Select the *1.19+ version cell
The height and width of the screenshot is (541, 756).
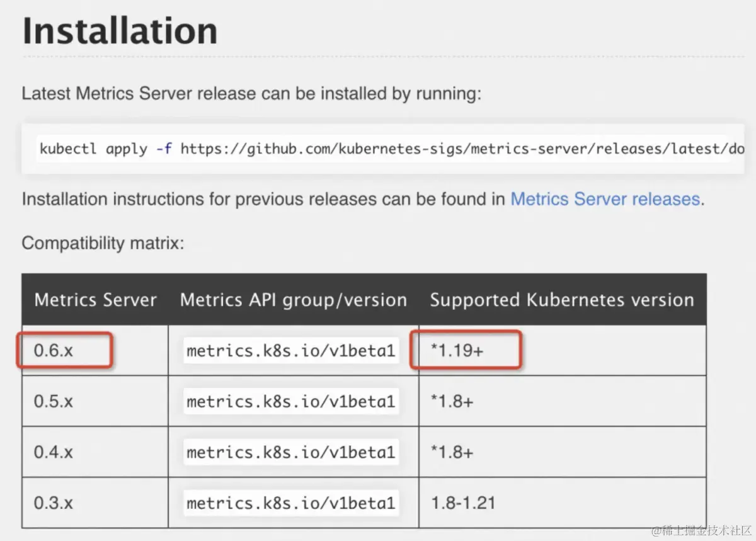tap(562, 351)
